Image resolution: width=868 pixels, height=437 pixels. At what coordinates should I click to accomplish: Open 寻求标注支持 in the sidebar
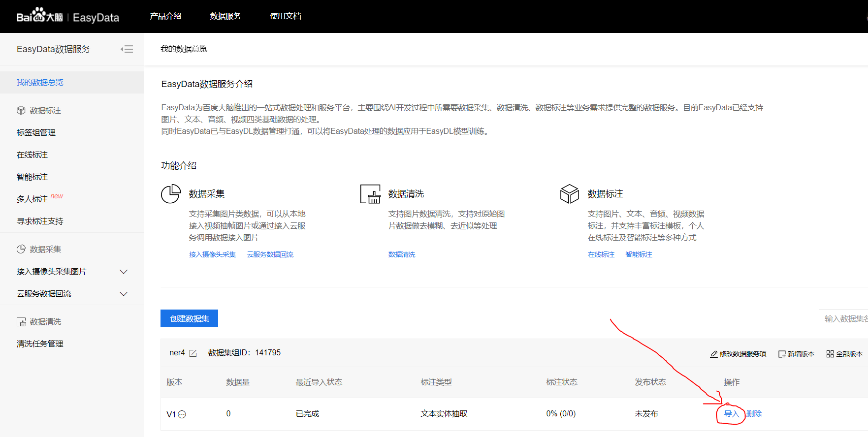[x=40, y=221]
